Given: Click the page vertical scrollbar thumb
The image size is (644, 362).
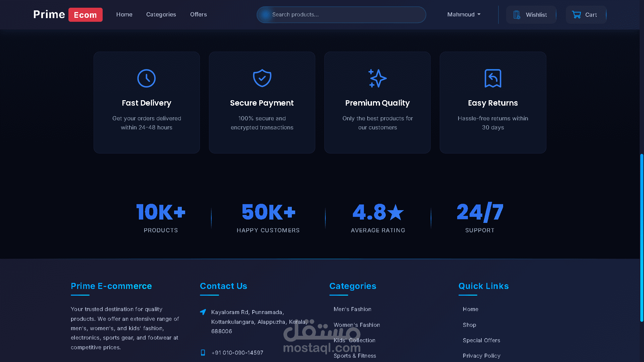Looking at the screenshot, I should click(641, 238).
